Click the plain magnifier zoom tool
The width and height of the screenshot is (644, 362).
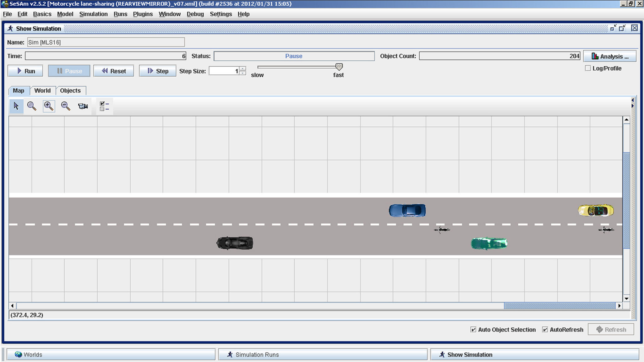31,106
